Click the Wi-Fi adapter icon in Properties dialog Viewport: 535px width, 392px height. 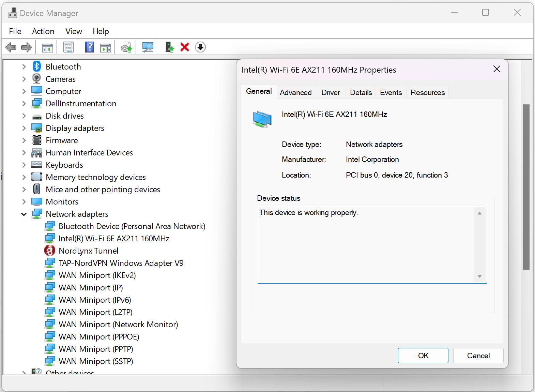click(262, 119)
